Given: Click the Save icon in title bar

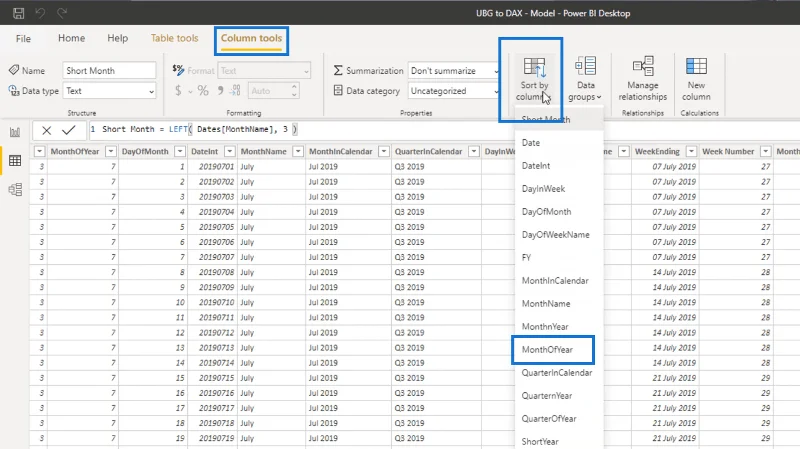Looking at the screenshot, I should tap(18, 13).
